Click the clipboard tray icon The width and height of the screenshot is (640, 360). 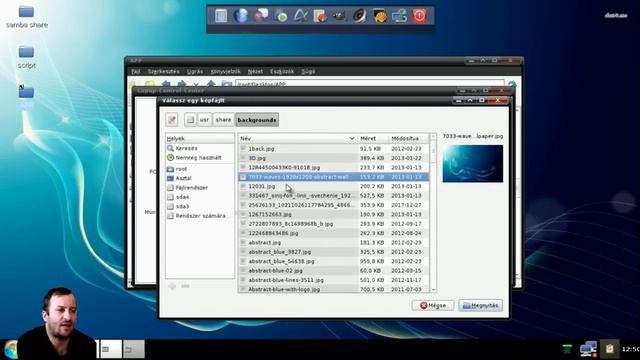click(609, 349)
